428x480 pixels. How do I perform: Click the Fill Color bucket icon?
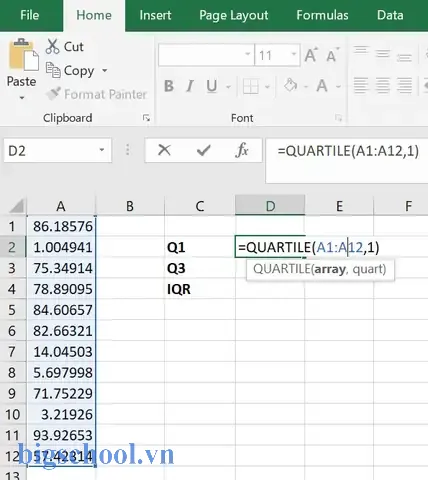[x=290, y=85]
